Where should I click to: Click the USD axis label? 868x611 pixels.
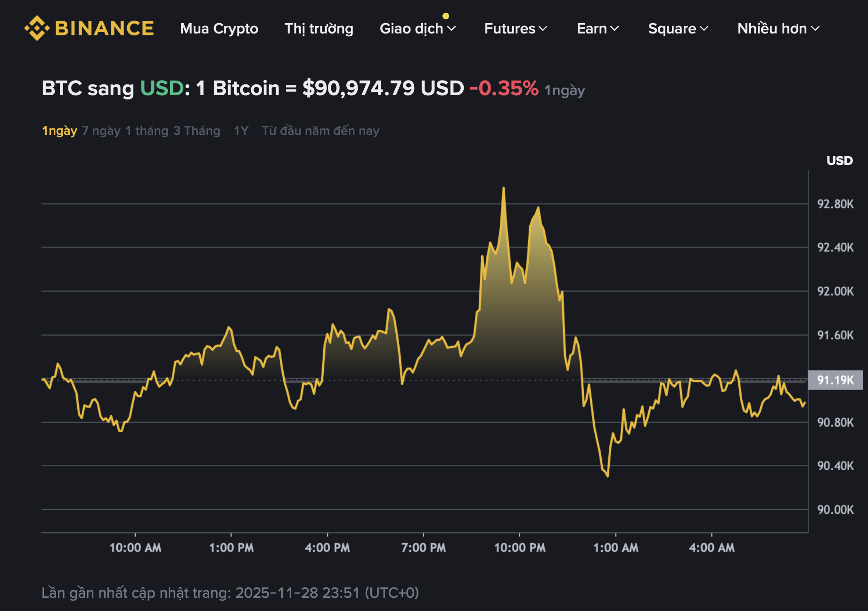pos(839,161)
